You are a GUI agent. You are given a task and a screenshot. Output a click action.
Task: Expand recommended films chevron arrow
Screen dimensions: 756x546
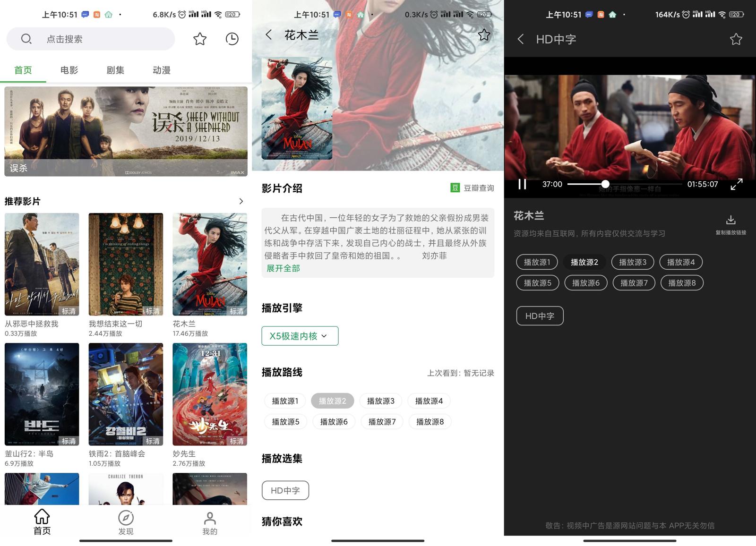[241, 201]
